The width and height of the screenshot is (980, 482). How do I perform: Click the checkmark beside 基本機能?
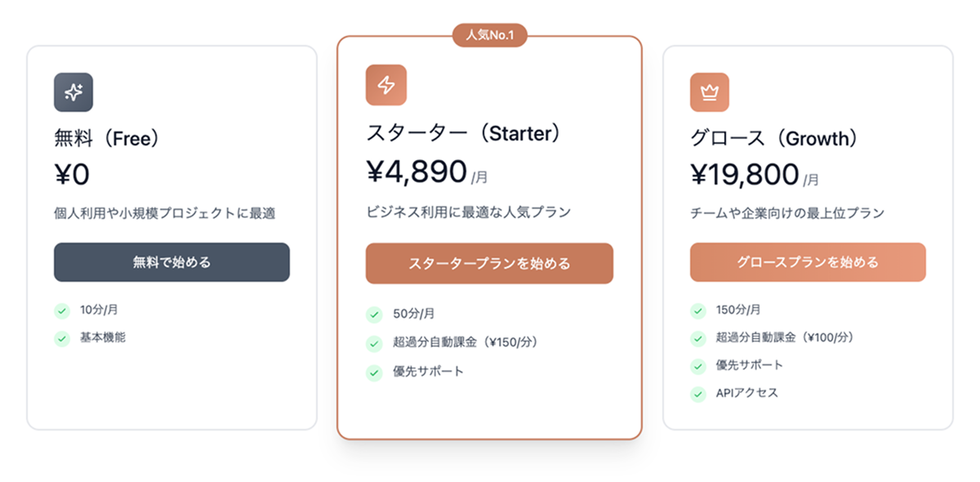pos(63,339)
